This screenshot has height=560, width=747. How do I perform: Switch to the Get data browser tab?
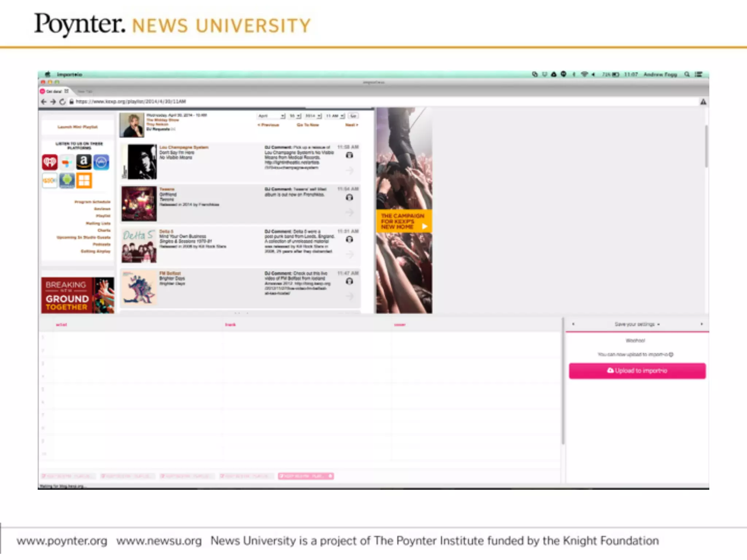[54, 91]
